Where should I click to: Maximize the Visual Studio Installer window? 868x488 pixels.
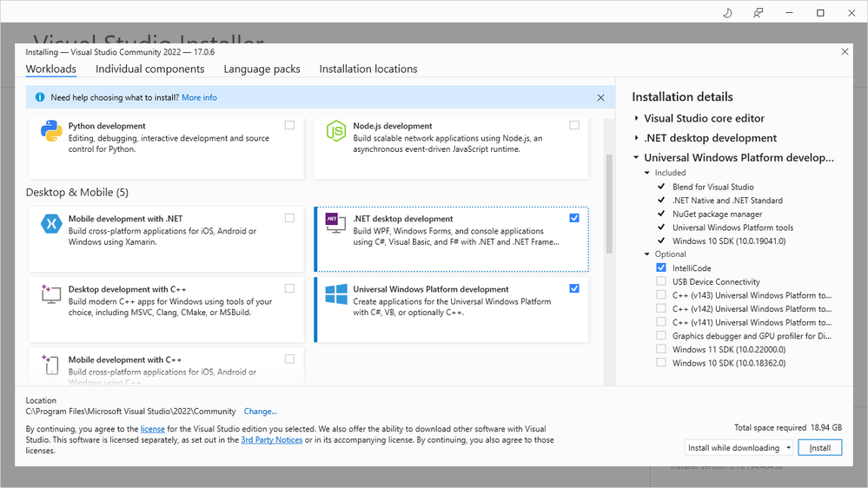coord(820,13)
